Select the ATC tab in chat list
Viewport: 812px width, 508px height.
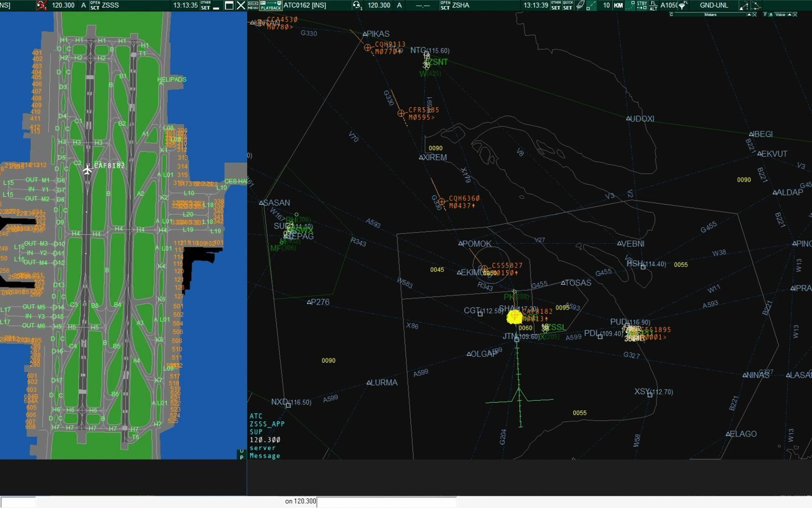(256, 416)
